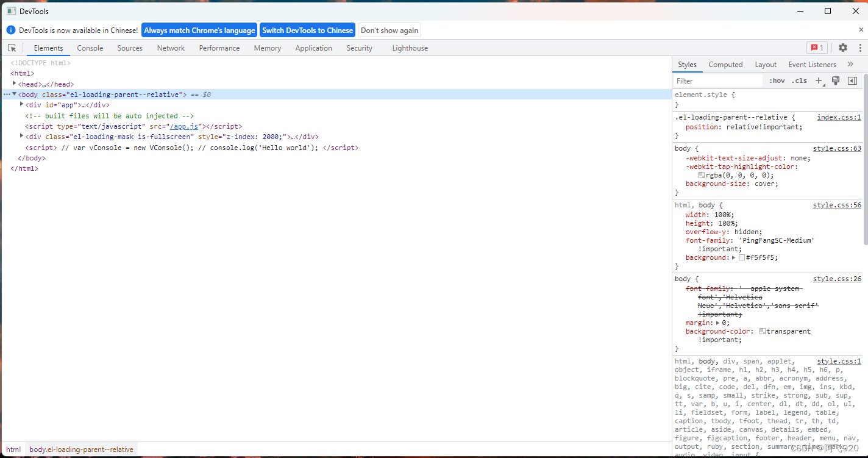Image resolution: width=868 pixels, height=458 pixels.
Task: Open style.css:56 source link
Action: pyautogui.click(x=837, y=205)
